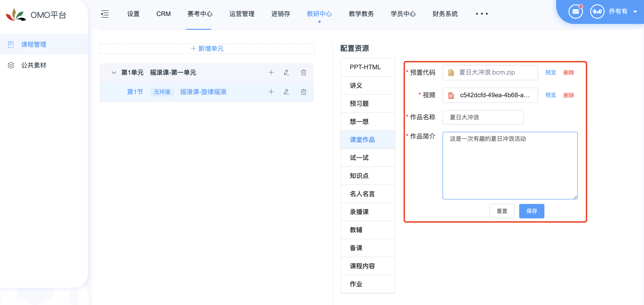
Task: Click the add icon next to 第1节
Action: pos(271,92)
